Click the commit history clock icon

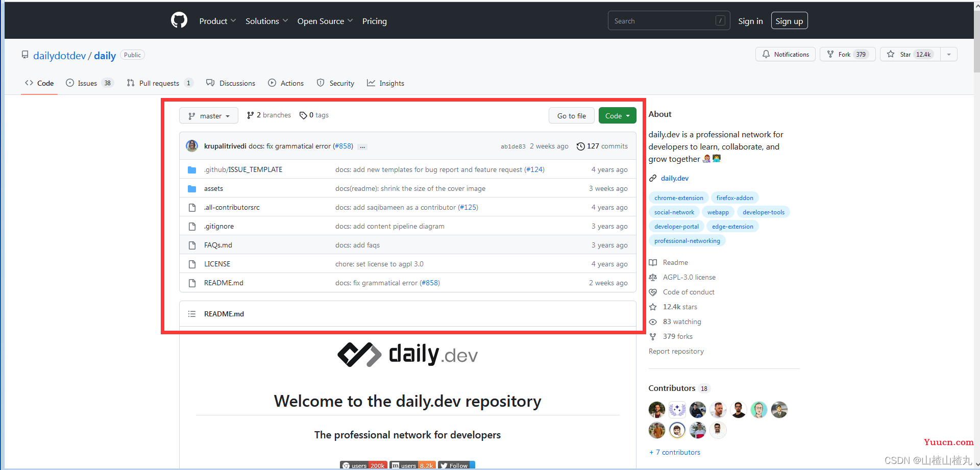pos(580,146)
